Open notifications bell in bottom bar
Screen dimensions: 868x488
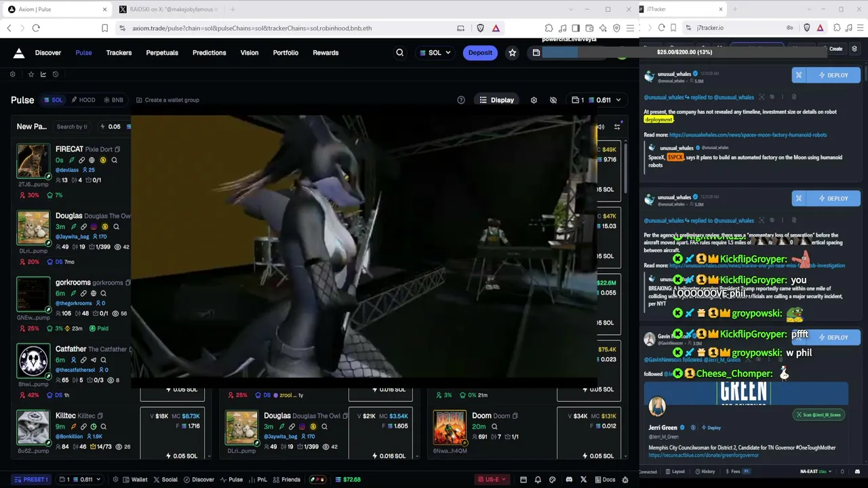538,480
